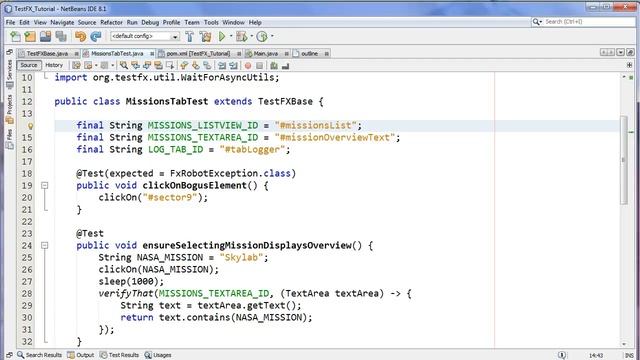Select the Source view toggle
Viewport: 640px width, 360px height.
coord(29,65)
